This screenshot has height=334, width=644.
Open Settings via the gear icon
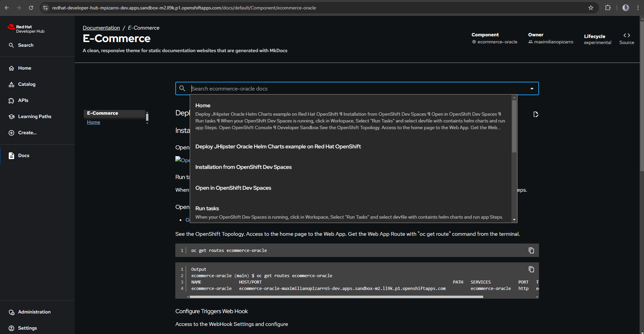coord(11,328)
